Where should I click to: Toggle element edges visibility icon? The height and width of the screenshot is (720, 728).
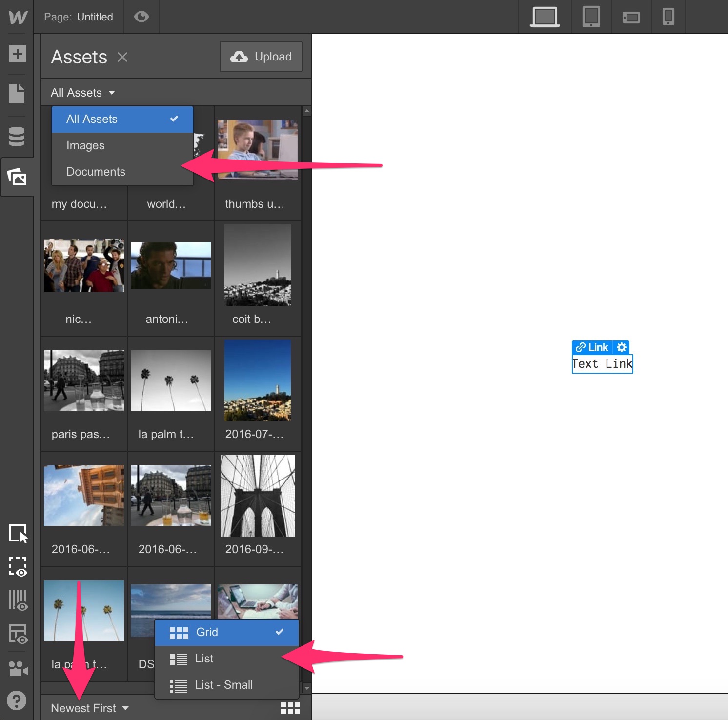18,567
